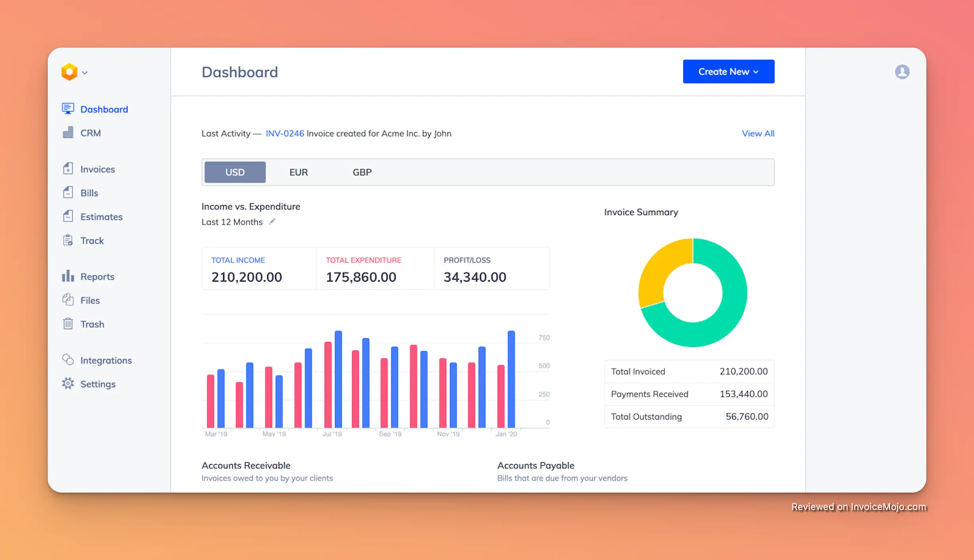Open Settings via gear icon
Viewport: 974px width, 560px height.
[x=68, y=384]
